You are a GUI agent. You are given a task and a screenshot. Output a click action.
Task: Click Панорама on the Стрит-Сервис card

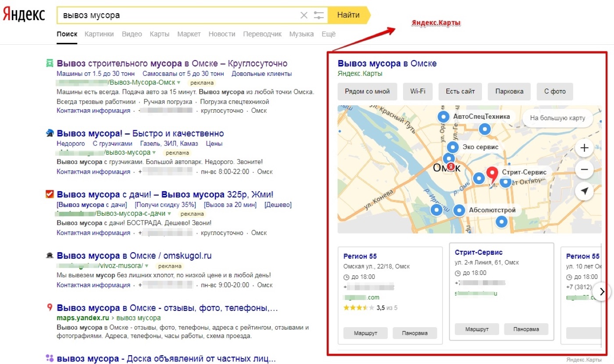click(x=526, y=329)
